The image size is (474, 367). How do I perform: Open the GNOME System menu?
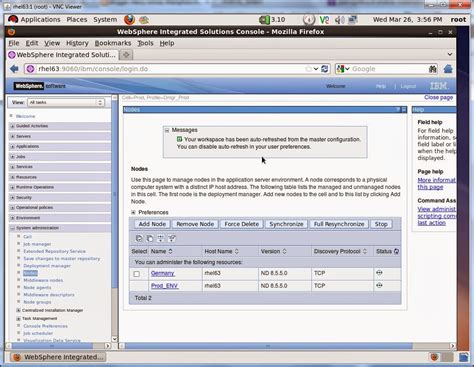pyautogui.click(x=105, y=20)
